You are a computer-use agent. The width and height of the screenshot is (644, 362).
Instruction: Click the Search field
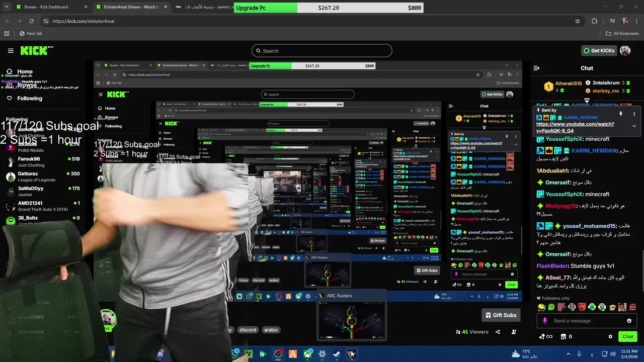coord(322,51)
